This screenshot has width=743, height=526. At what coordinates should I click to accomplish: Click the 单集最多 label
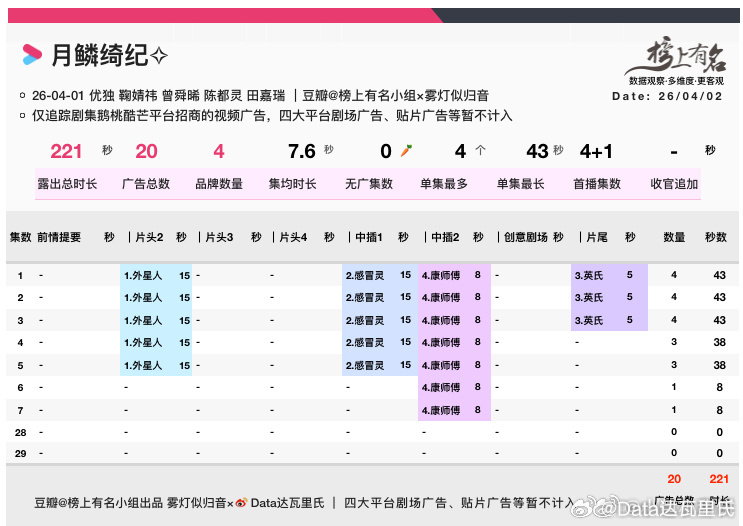(x=444, y=184)
